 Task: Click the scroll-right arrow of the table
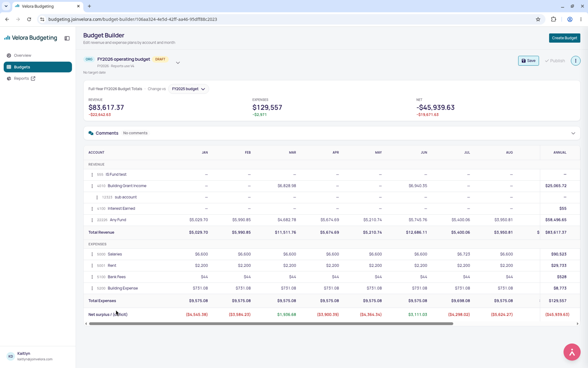pyautogui.click(x=577, y=324)
